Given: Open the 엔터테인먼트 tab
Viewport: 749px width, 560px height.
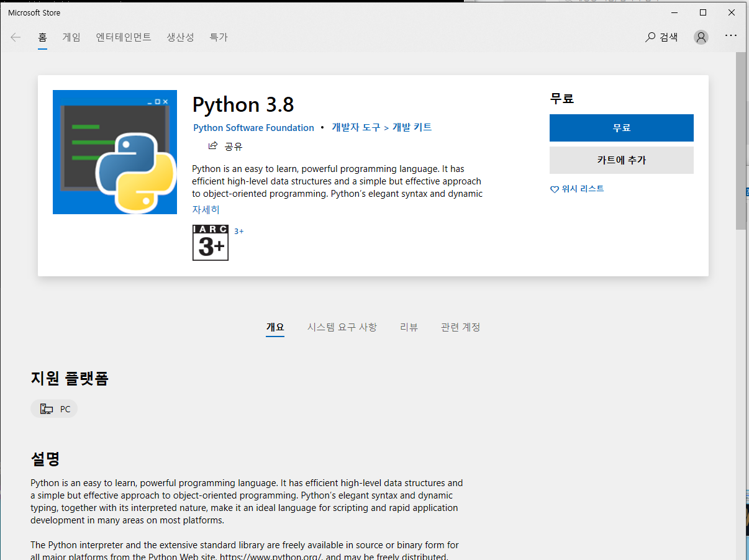Looking at the screenshot, I should 124,37.
